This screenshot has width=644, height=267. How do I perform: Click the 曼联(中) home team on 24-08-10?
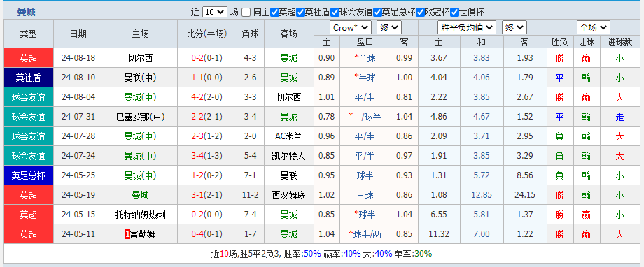pyautogui.click(x=141, y=78)
